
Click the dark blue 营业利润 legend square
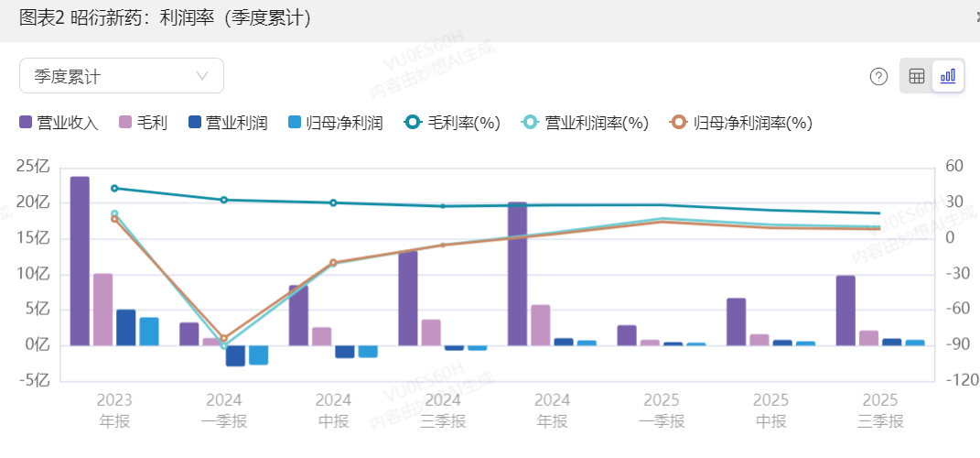tap(194, 122)
